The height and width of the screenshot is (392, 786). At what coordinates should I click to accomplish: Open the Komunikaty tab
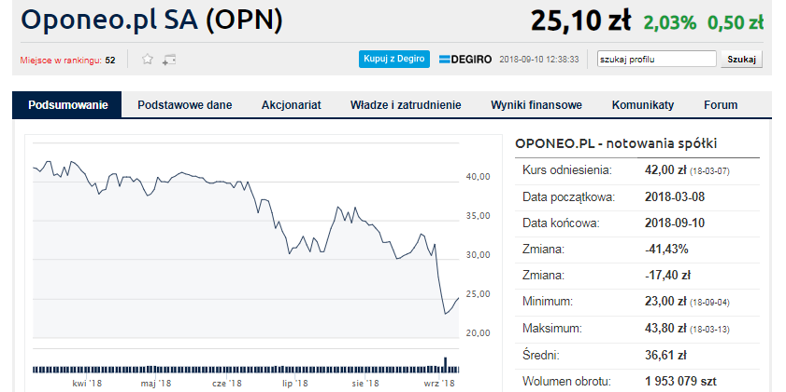643,105
